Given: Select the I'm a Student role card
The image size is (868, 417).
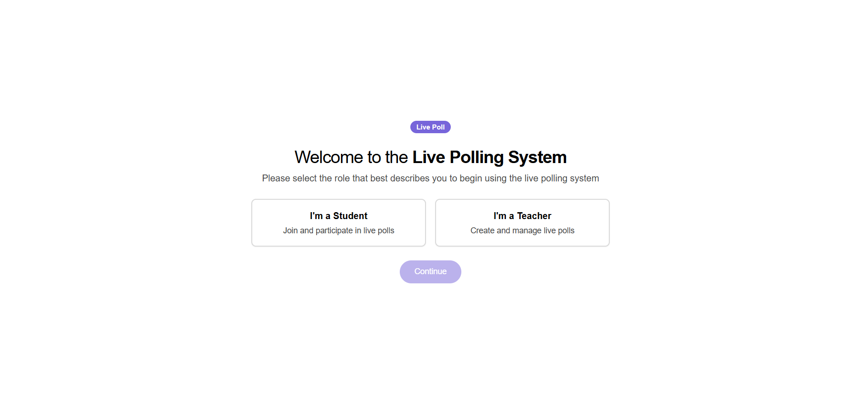Looking at the screenshot, I should click(338, 223).
